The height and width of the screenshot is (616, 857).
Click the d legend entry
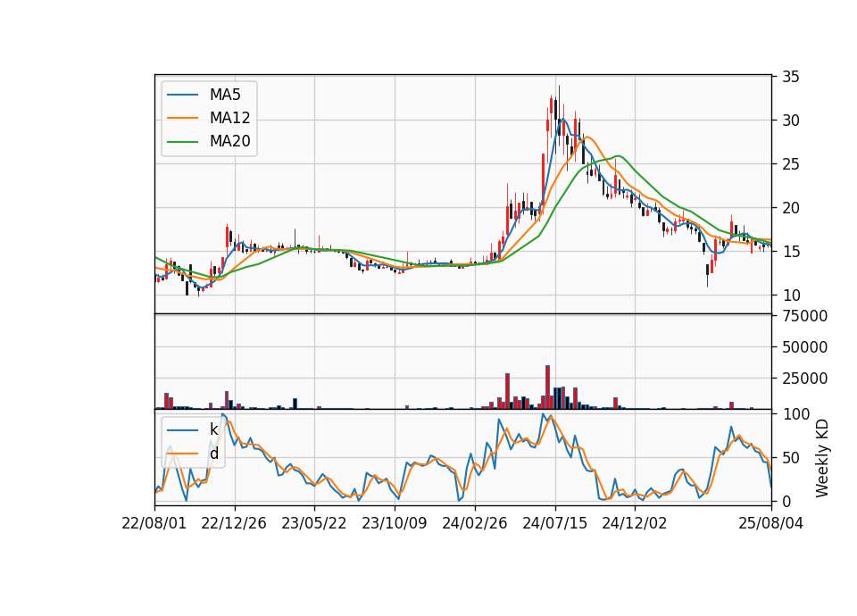[x=193, y=454]
